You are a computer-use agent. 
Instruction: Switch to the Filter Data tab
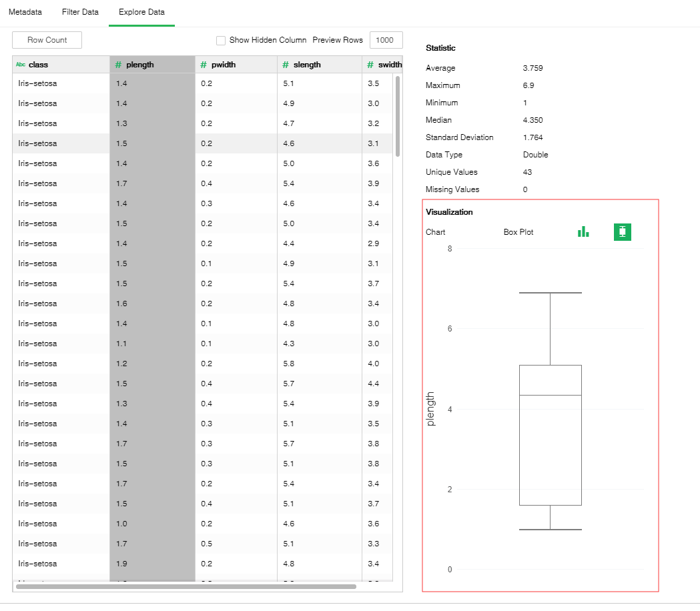(x=80, y=13)
